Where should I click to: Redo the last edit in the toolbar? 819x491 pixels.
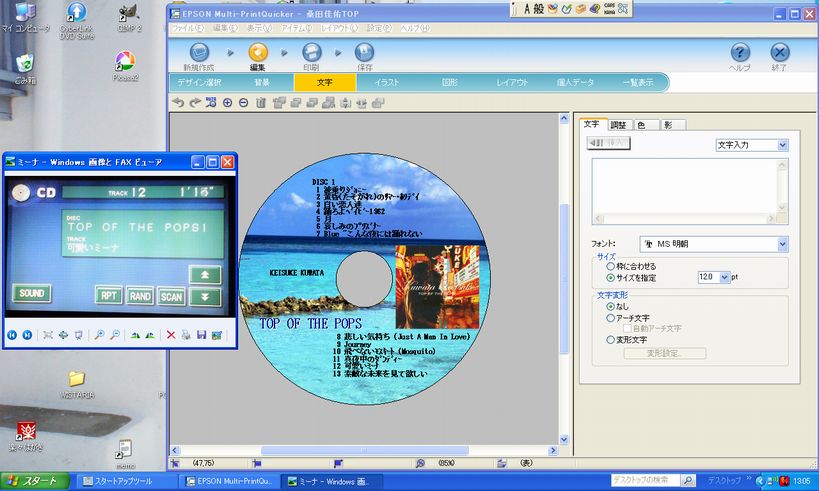[x=194, y=103]
